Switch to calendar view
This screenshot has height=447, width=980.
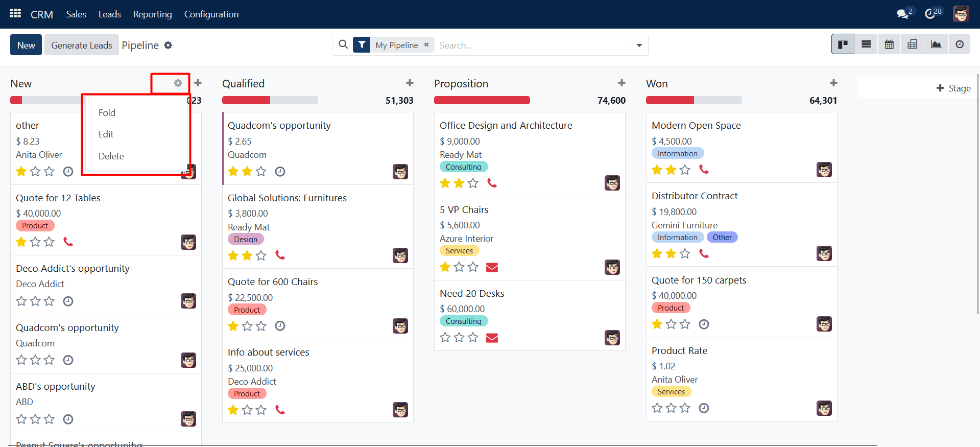[x=889, y=44]
